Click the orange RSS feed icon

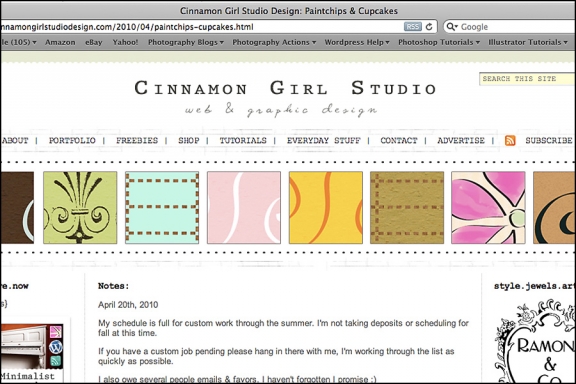pyautogui.click(x=510, y=140)
